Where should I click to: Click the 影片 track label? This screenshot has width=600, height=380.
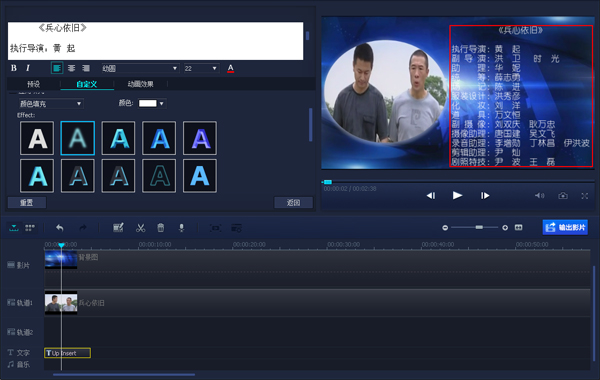point(18,265)
